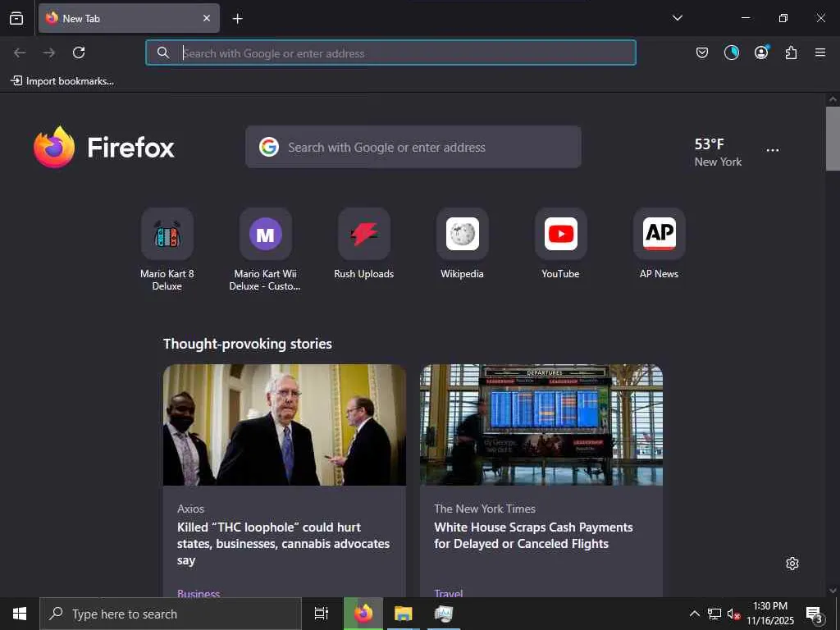Screen dimensions: 840x630
Task: Click scrollbar down arrow
Action: pyautogui.click(x=833, y=591)
